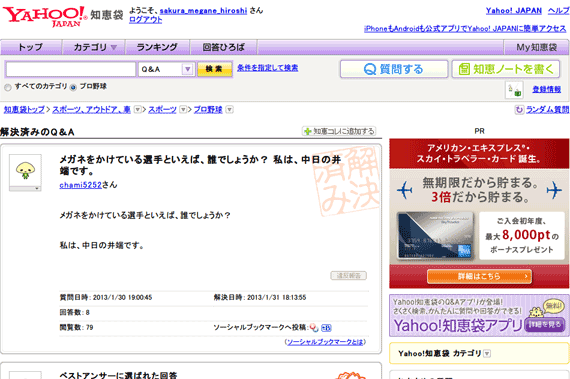Click the ログアウト link
Screen dimensions: 570x379
(145, 20)
